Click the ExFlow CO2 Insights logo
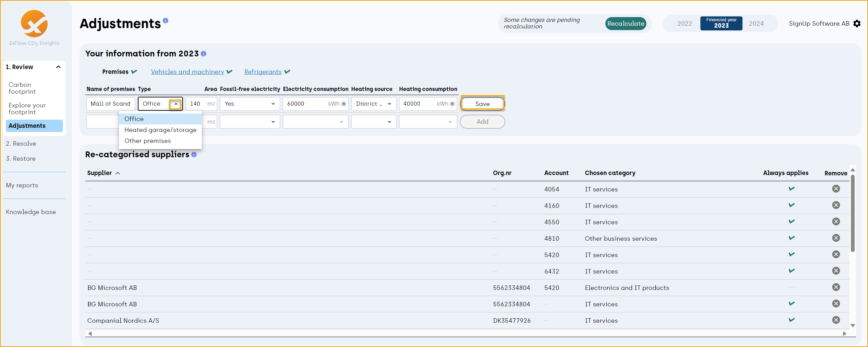Viewport: 868px width, 347px height. coord(34,24)
